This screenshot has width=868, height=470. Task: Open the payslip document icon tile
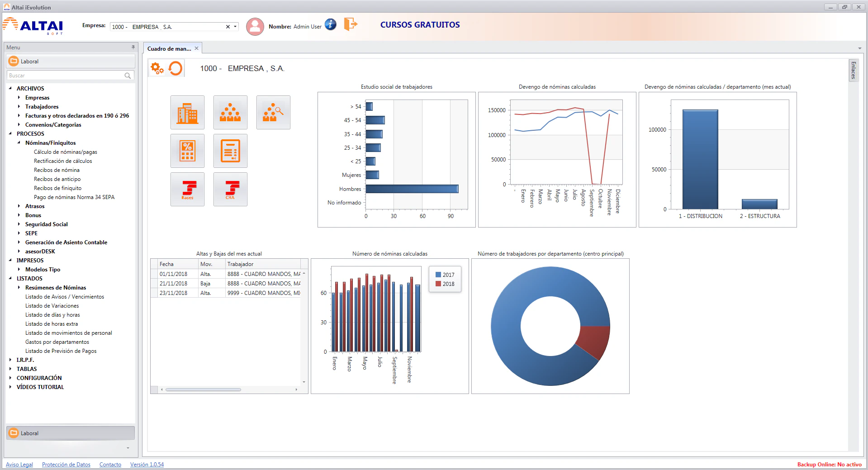click(230, 151)
